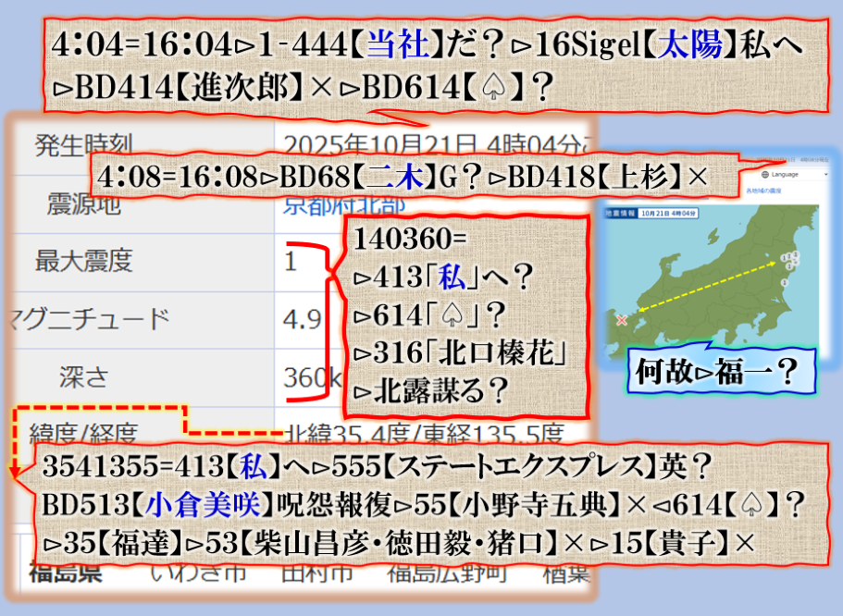
Task: Click the 緯度/経度 row label
Action: click(x=83, y=432)
